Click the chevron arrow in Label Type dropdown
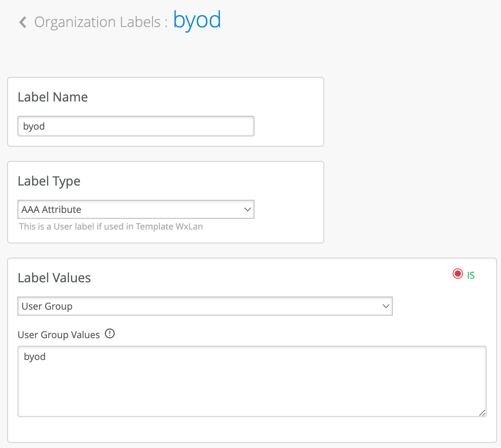The height and width of the screenshot is (448, 501). (x=248, y=209)
